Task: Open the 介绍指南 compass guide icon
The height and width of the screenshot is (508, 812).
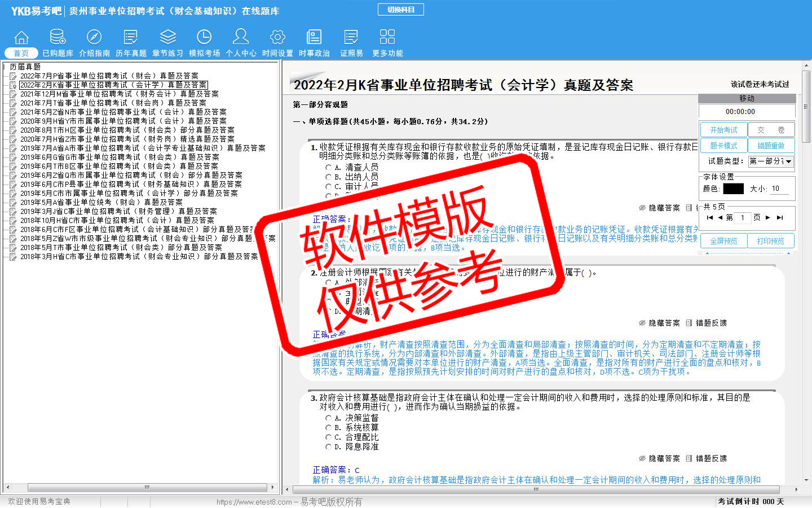Action: click(94, 38)
